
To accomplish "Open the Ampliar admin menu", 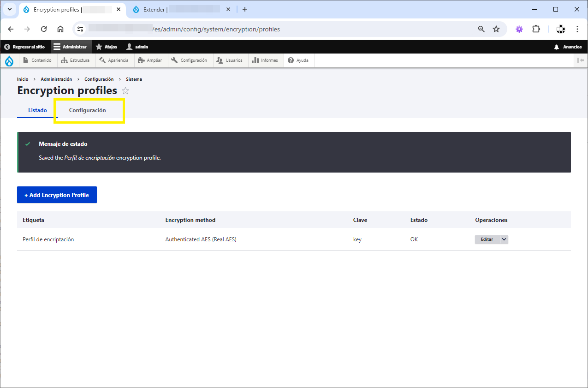I will 150,60.
